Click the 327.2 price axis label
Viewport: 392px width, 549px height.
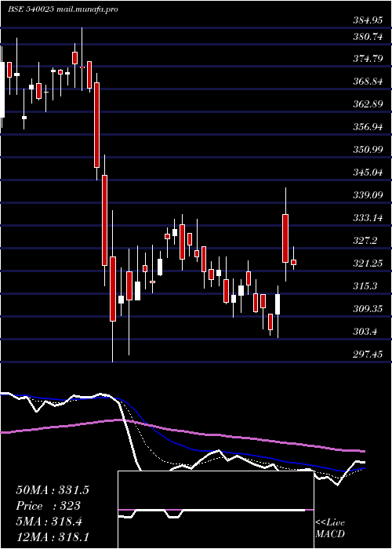point(367,241)
